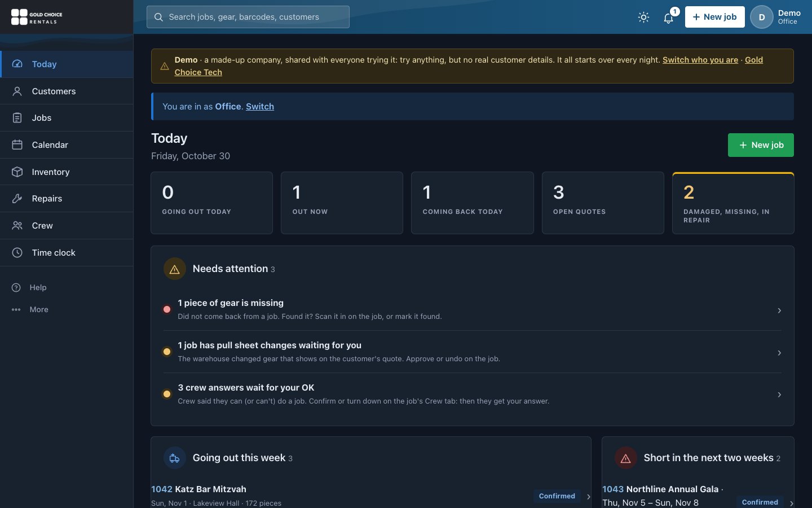Screen dimensions: 812x508
Task: Click the Jobs document icon
Action: pos(17,117)
